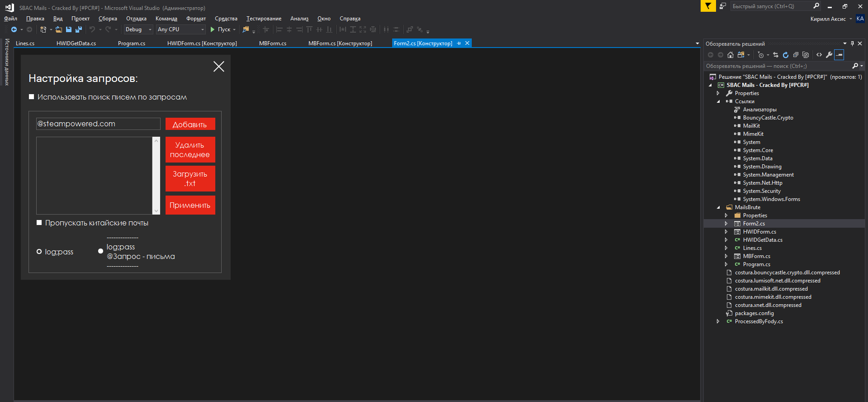Click the Navigate Backward arrow in toolbar
Image resolution: width=868 pixels, height=402 pixels.
[x=14, y=29]
